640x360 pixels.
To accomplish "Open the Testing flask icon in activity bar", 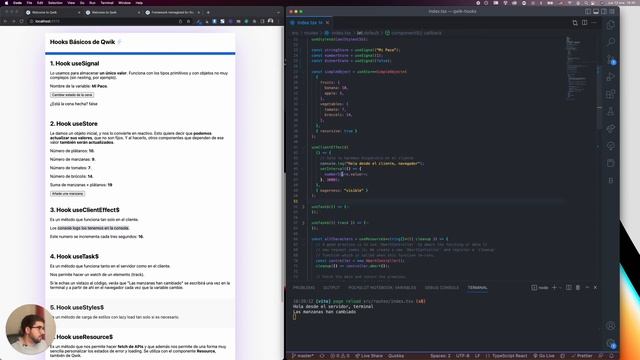I will pyautogui.click(x=611, y=111).
